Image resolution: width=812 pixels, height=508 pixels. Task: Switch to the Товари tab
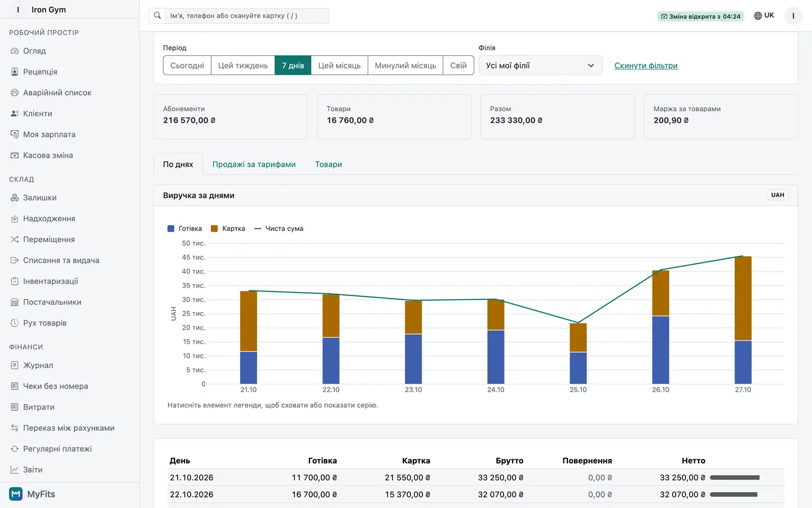(x=329, y=164)
